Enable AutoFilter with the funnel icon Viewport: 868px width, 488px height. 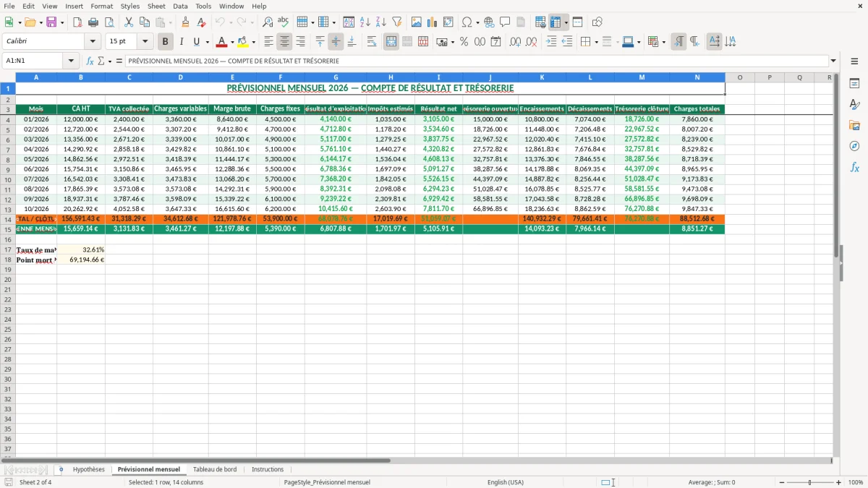[x=396, y=22]
